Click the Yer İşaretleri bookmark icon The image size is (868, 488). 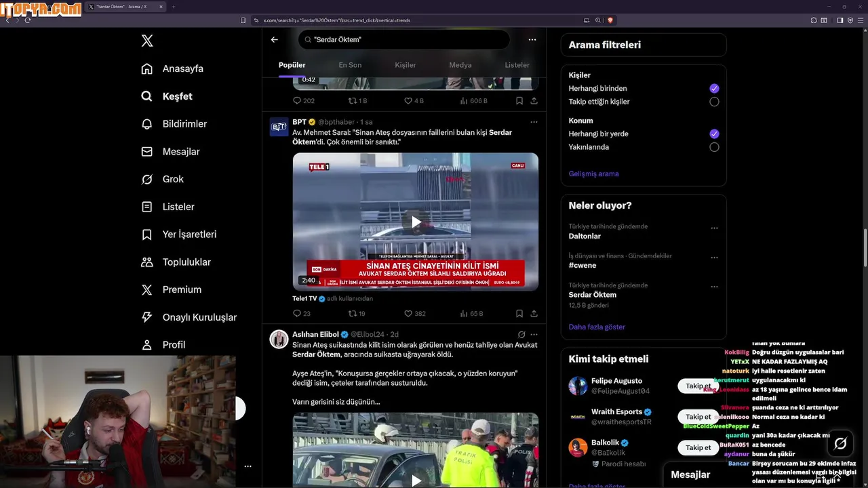(146, 235)
